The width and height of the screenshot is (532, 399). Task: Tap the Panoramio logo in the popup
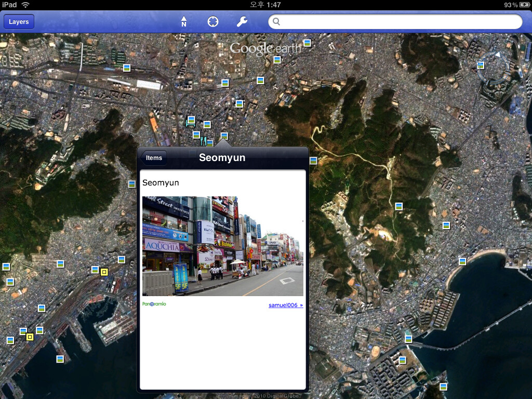click(x=154, y=303)
